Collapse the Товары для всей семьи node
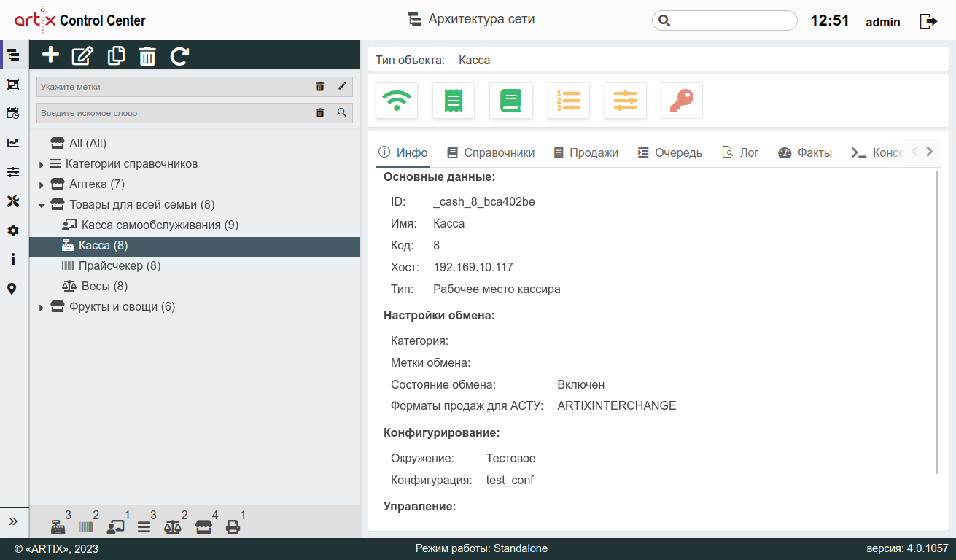The image size is (956, 560). click(x=42, y=206)
